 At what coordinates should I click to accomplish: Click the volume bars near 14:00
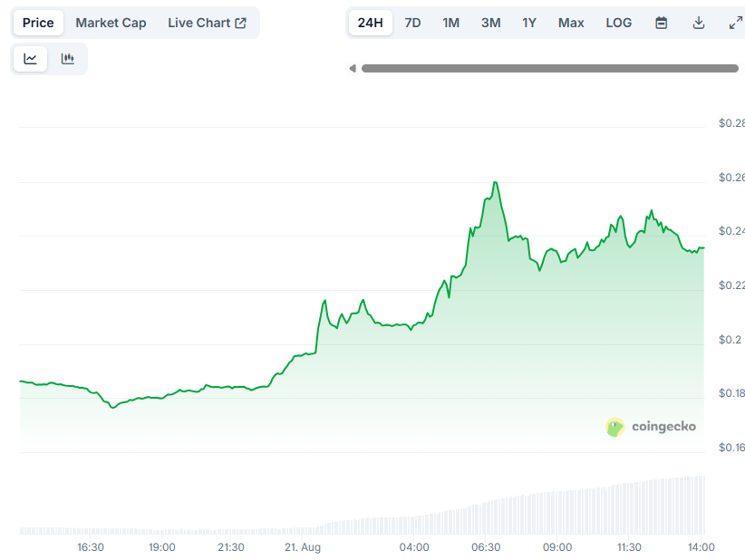click(x=699, y=505)
